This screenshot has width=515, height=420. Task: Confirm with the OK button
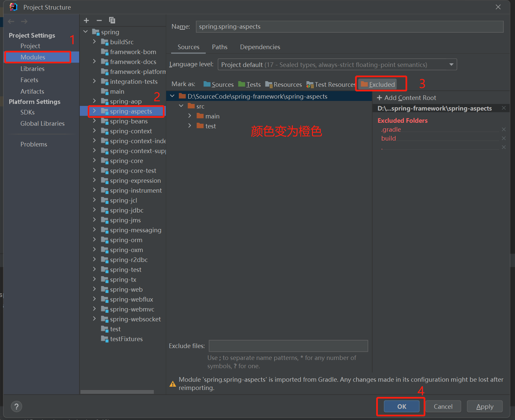click(x=402, y=406)
